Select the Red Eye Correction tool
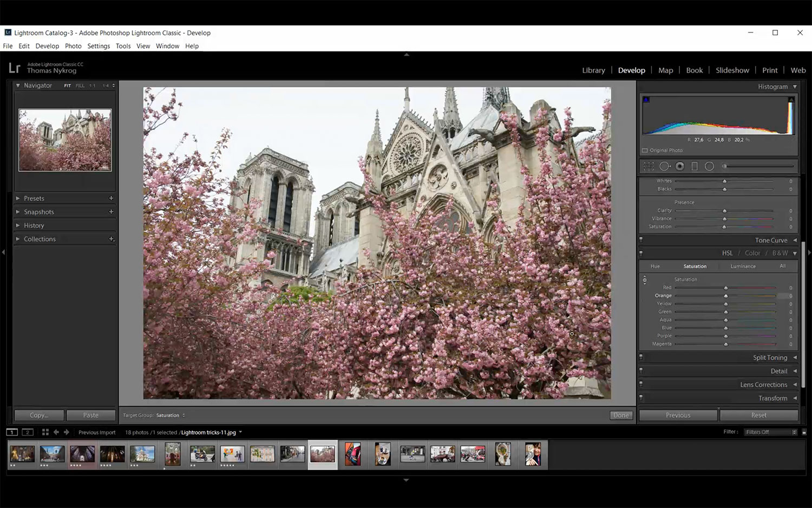Image resolution: width=812 pixels, height=508 pixels. (680, 166)
